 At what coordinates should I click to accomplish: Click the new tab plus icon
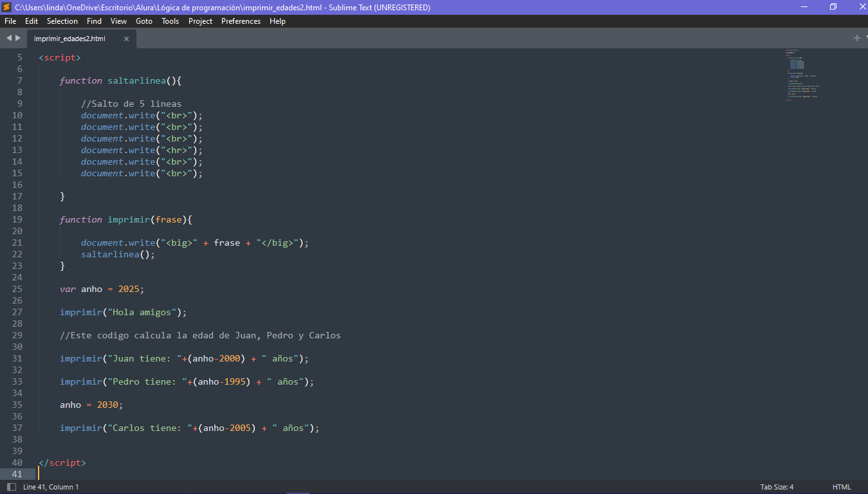pyautogui.click(x=856, y=38)
